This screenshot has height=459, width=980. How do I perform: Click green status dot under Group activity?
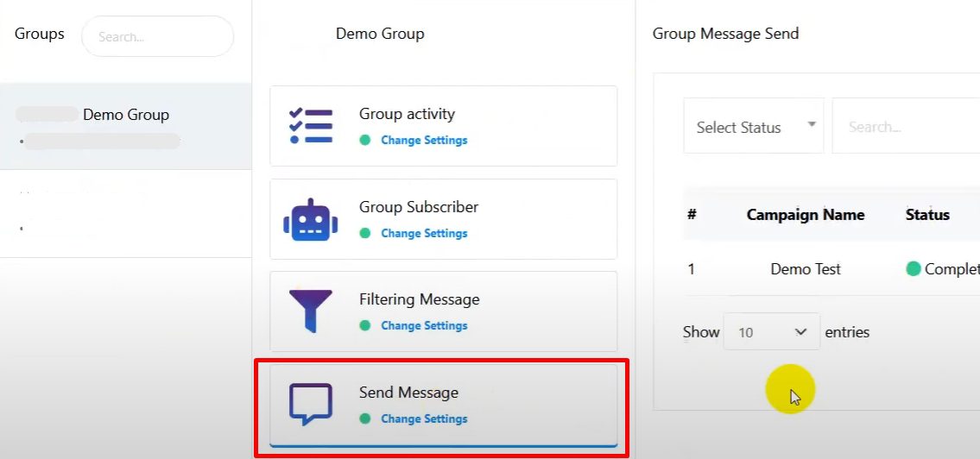pos(365,140)
